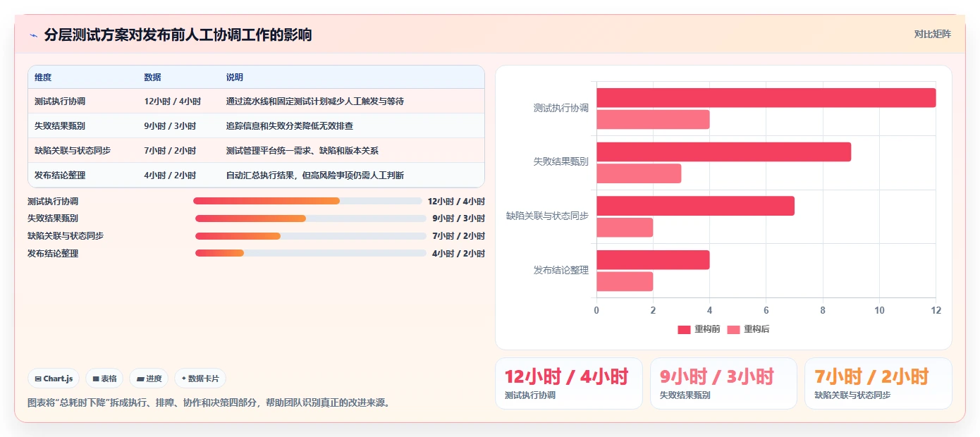Click the 重构前 bar for 缺陷关联与状态同步
Viewport: 980px width, 437px height.
695,206
